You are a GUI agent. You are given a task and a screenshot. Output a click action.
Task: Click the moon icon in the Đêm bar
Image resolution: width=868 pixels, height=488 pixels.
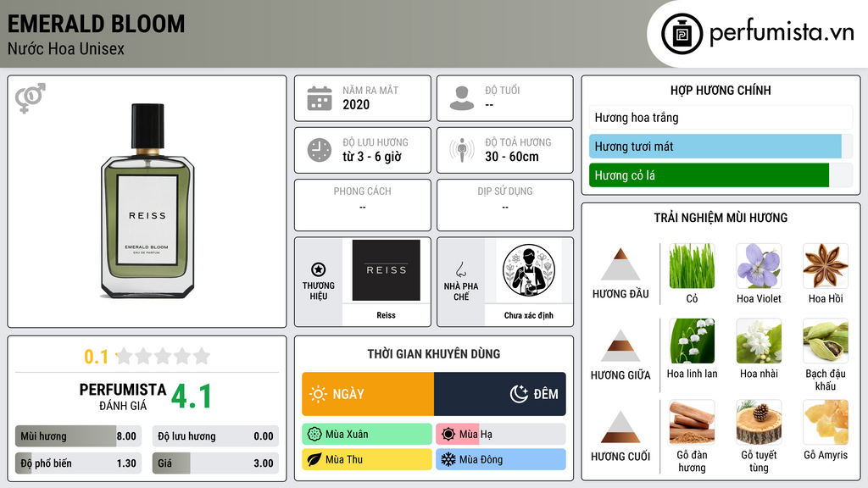pos(519,394)
